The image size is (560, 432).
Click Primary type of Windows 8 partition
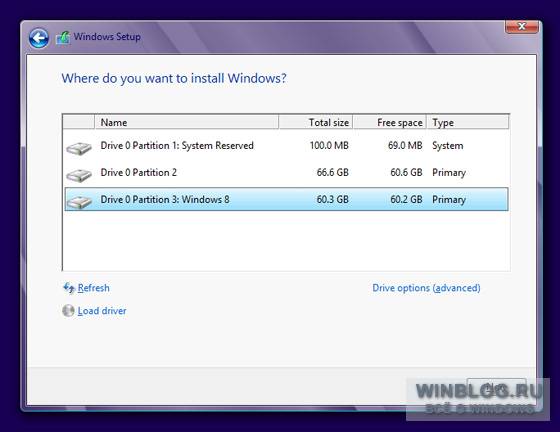449,200
